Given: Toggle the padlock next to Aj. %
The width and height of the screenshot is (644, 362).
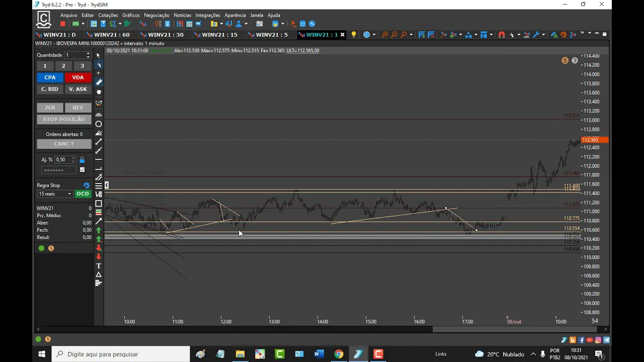Looking at the screenshot, I should tap(82, 160).
